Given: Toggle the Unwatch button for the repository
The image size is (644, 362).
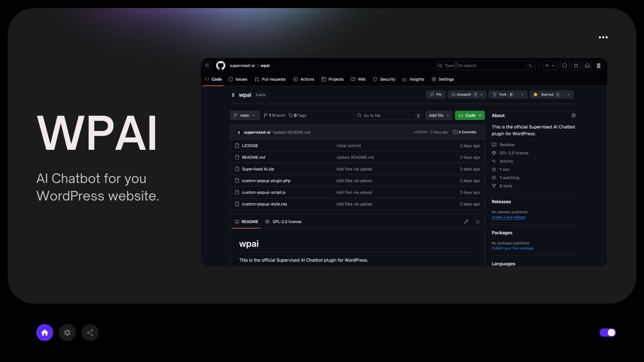Looking at the screenshot, I should 464,95.
